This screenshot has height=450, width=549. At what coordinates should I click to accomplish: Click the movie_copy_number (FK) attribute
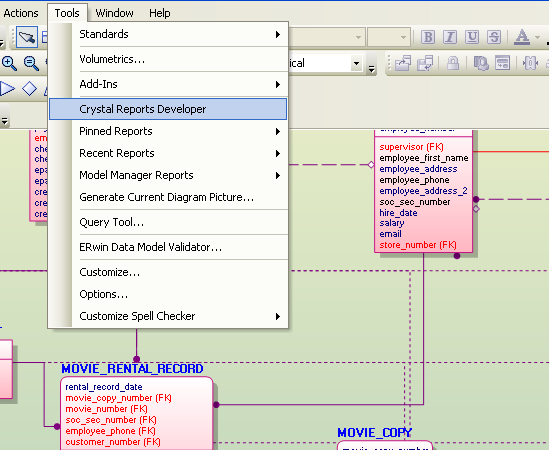[x=118, y=398]
